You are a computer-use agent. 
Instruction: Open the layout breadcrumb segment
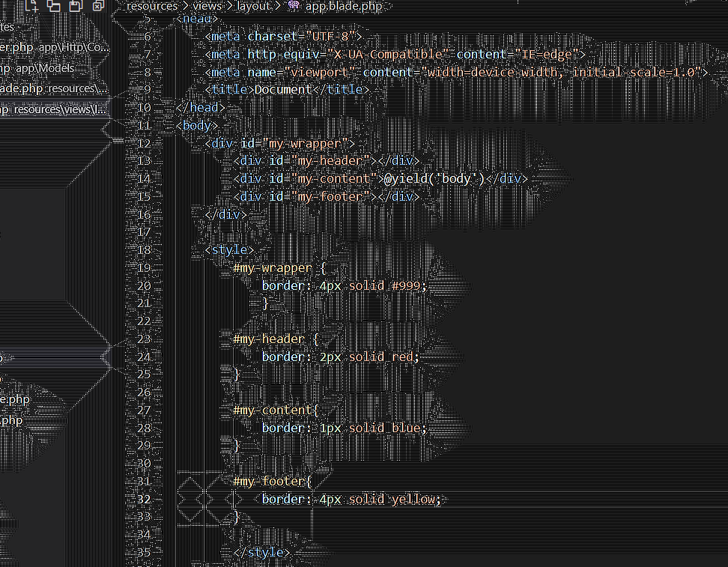[x=253, y=6]
